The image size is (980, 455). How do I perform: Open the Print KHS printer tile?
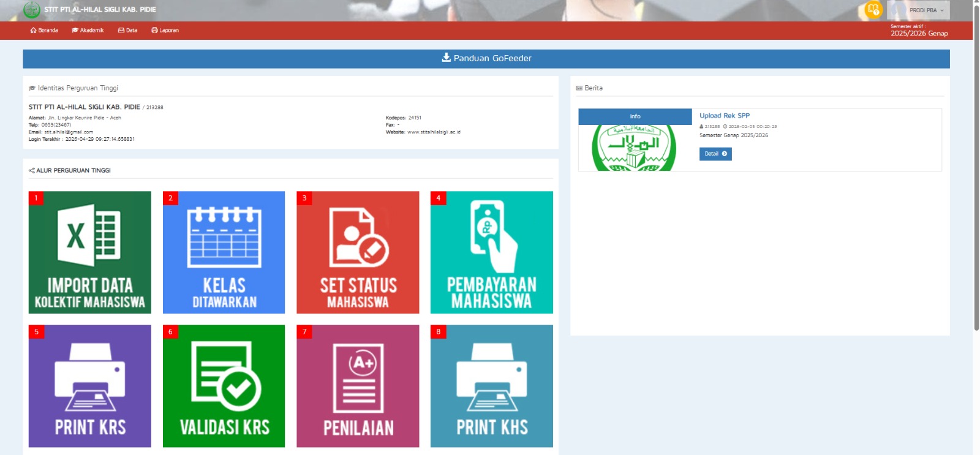(x=491, y=386)
